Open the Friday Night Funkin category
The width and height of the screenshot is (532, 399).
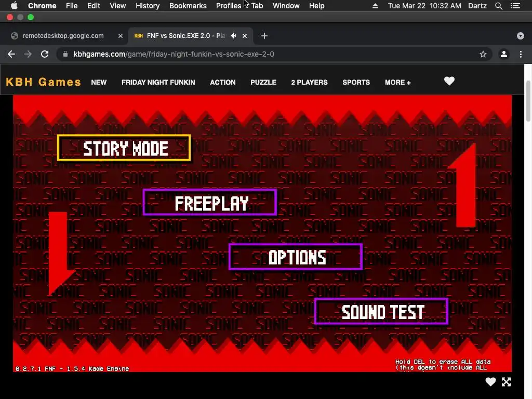tap(158, 82)
